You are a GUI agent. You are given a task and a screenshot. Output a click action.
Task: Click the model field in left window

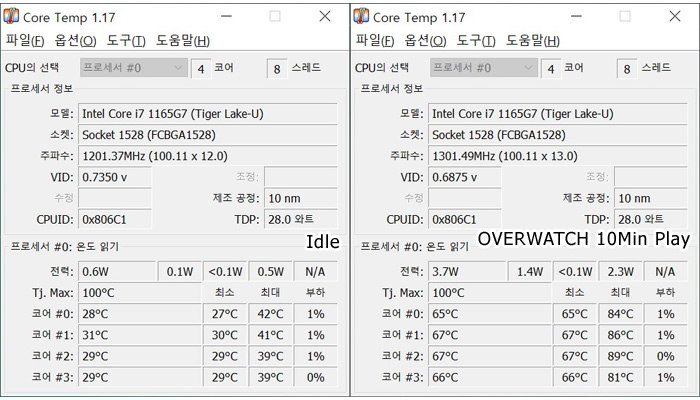click(x=208, y=114)
